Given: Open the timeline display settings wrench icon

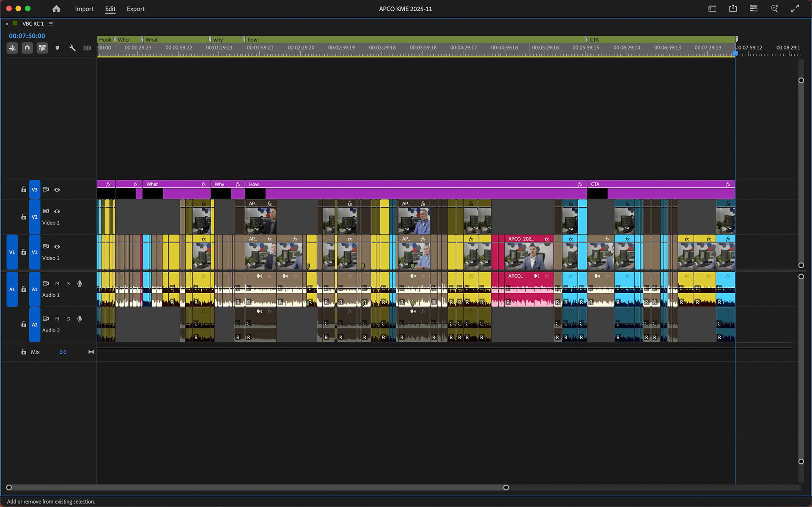Looking at the screenshot, I should point(72,48).
